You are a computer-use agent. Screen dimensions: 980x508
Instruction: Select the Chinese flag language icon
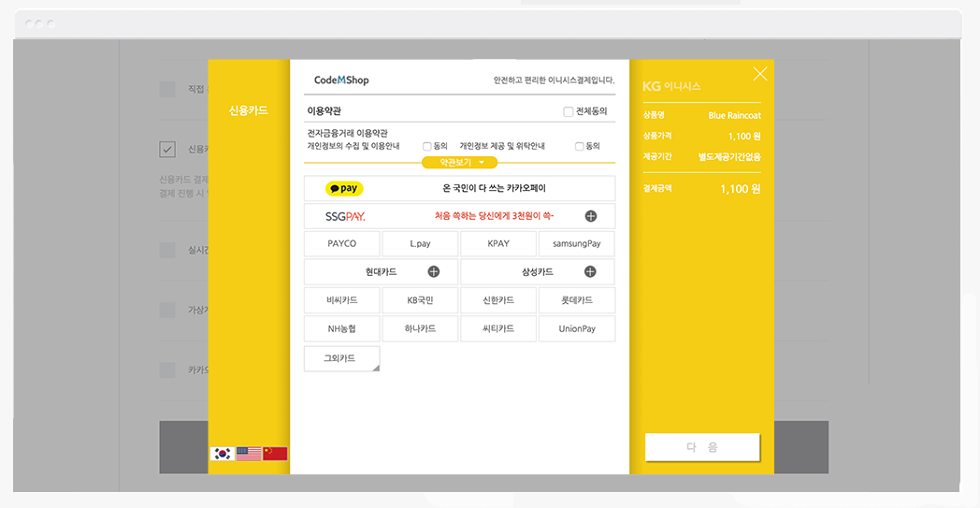tap(275, 454)
